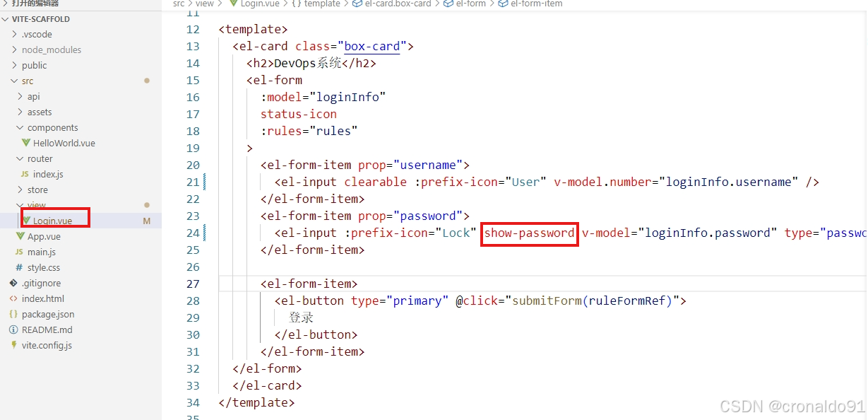This screenshot has height=420, width=868.
Task: Click the JS icon beside index.js
Action: pos(25,174)
